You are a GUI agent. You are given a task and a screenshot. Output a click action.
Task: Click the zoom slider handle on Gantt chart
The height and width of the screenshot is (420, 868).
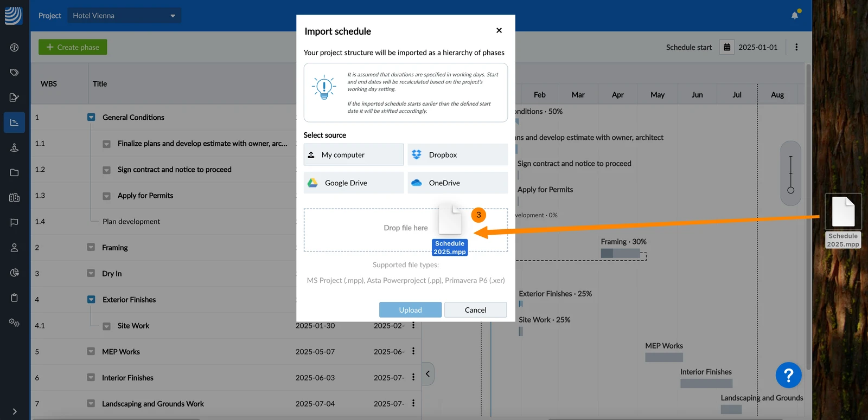[791, 190]
